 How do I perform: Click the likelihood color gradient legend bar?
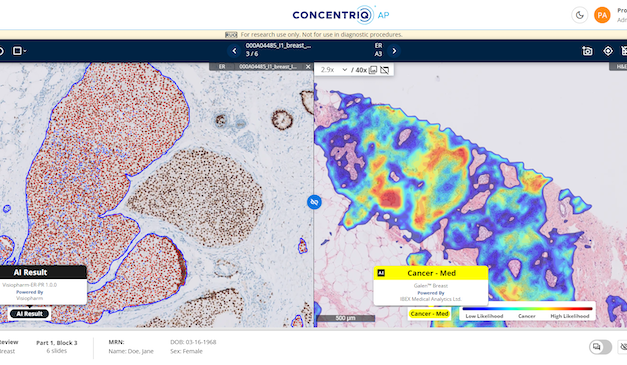[x=527, y=309]
